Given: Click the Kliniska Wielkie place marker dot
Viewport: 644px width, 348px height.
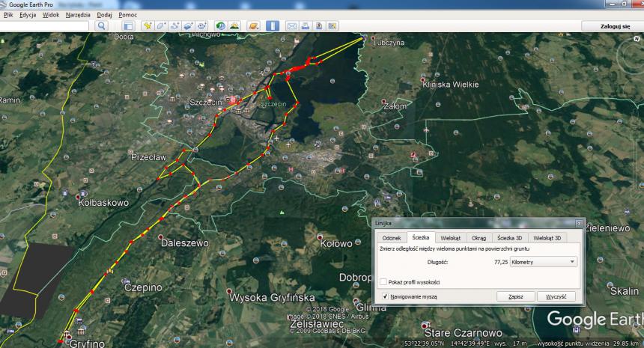Looking at the screenshot, I should [423, 79].
